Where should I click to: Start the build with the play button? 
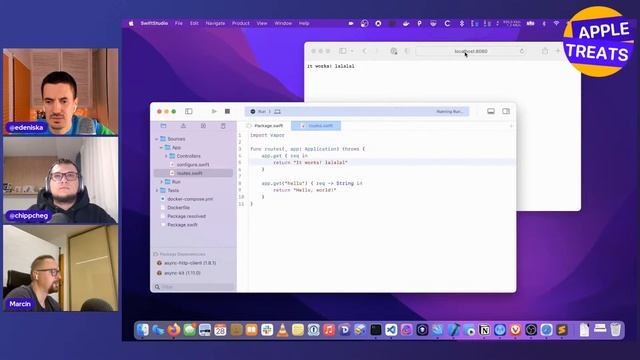[x=214, y=111]
